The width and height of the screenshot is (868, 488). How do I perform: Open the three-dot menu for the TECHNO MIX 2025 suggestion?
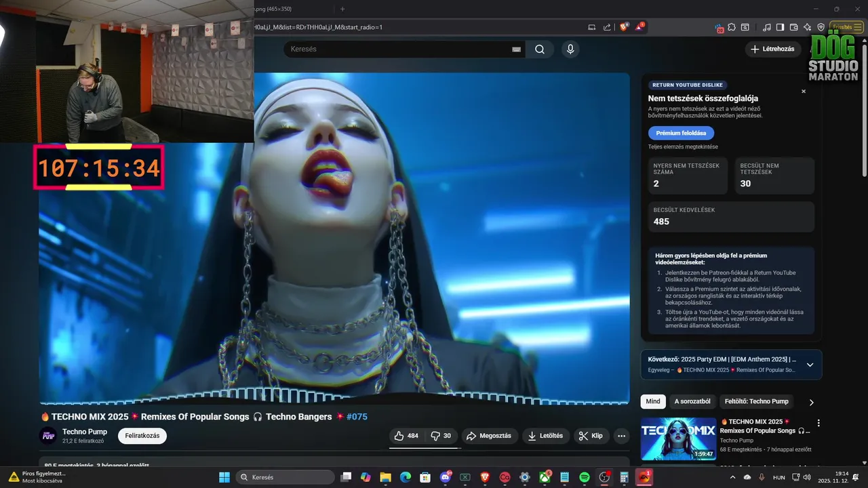point(818,423)
